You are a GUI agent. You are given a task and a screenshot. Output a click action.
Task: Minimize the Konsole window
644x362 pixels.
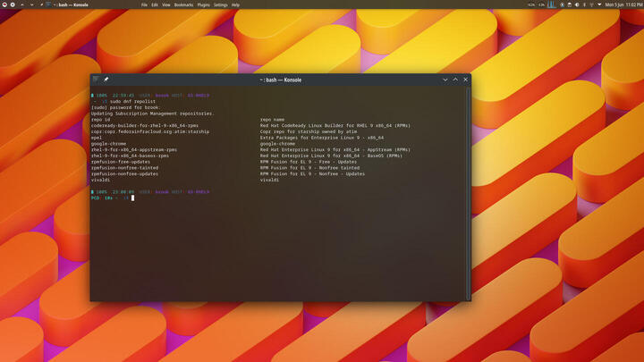click(x=445, y=80)
